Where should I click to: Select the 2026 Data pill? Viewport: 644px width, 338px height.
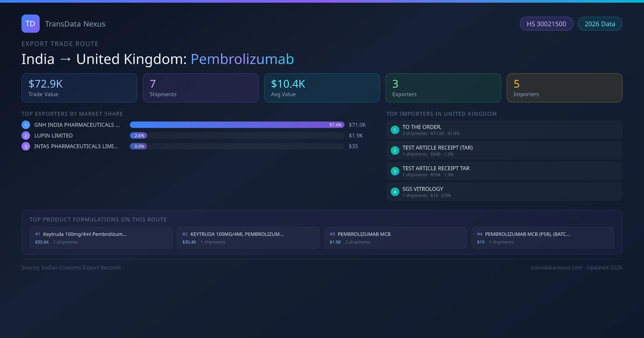point(600,24)
